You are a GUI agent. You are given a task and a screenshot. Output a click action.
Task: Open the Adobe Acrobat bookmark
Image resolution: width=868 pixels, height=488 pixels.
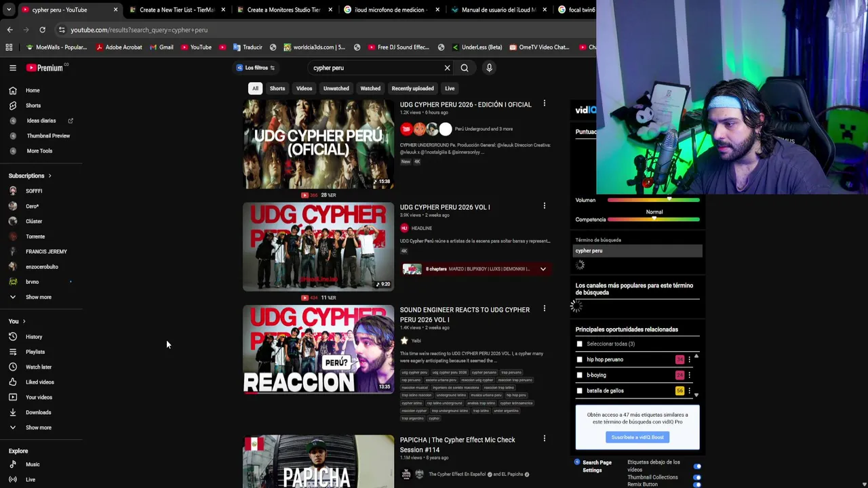(119, 47)
